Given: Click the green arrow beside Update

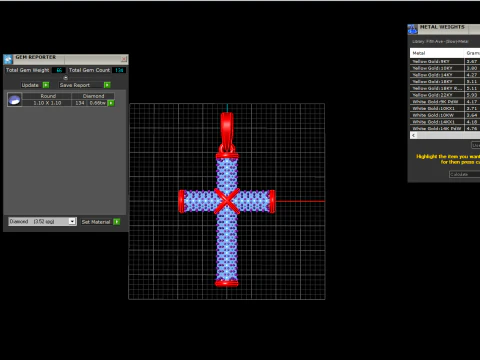Looking at the screenshot, I should click(x=46, y=85).
